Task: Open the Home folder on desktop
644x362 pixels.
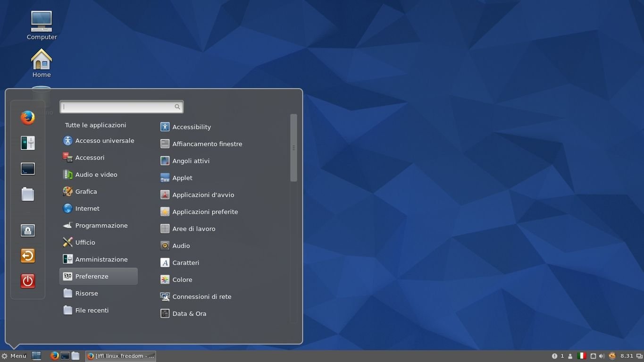Action: pos(42,63)
